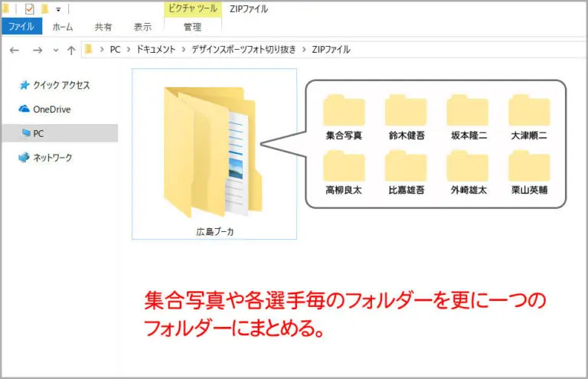Switch to the 共有 ribbon tab
Viewport: 588px width, 379px height.
tap(103, 27)
